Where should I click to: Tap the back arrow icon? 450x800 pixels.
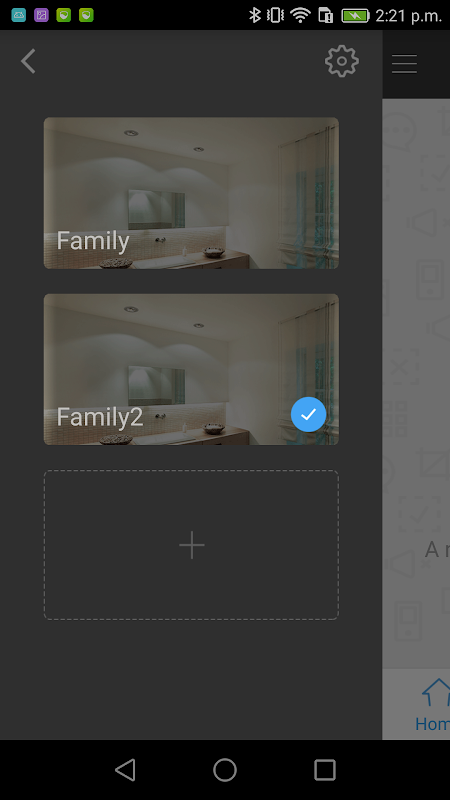tap(29, 61)
